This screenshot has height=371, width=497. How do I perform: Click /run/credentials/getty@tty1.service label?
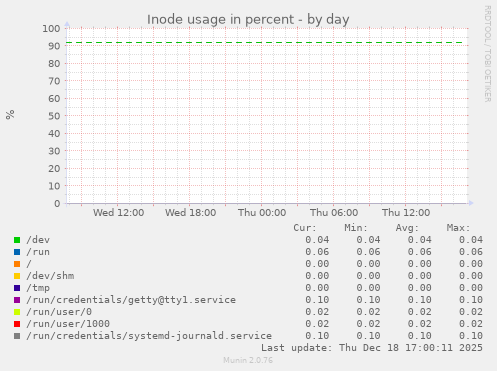pos(131,300)
